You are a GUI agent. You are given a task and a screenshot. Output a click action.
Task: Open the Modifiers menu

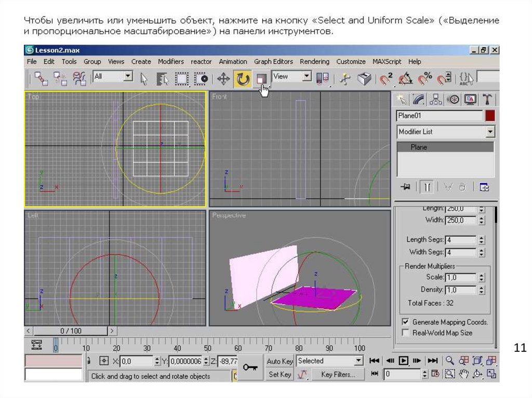(170, 61)
